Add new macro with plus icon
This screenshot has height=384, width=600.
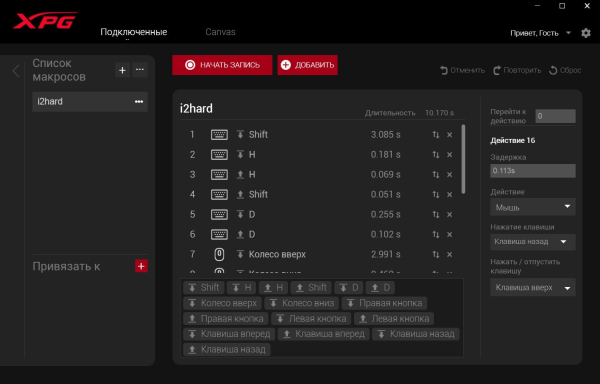tap(122, 70)
